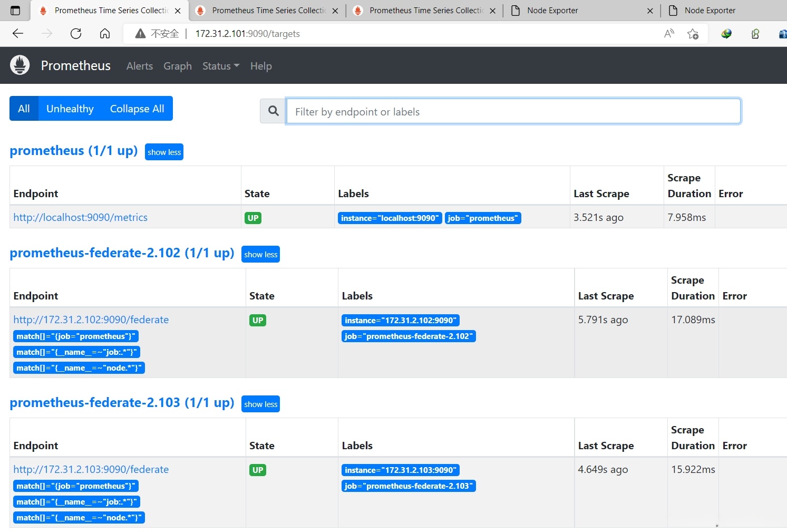787x532 pixels.
Task: Click the browser forward arrow
Action: tap(47, 34)
